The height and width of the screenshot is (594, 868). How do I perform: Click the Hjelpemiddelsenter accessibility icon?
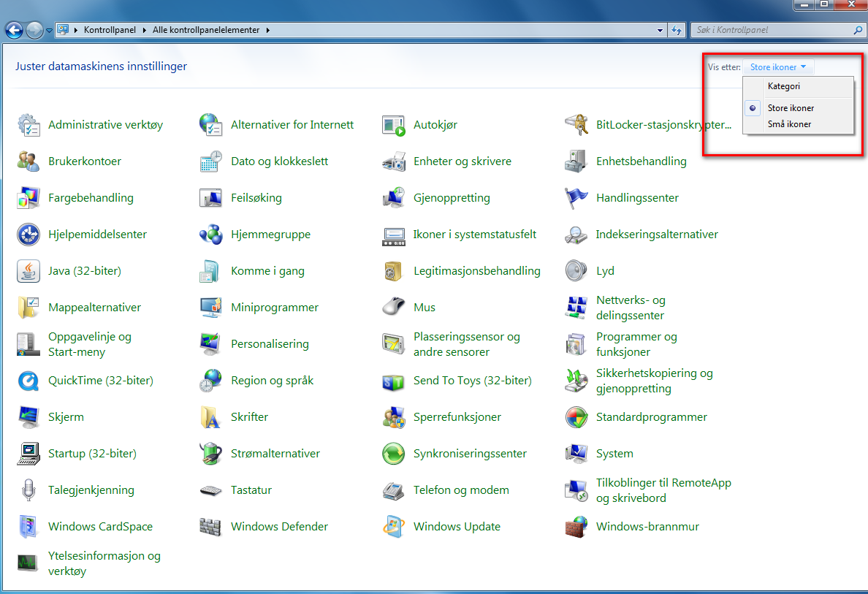[x=28, y=235]
